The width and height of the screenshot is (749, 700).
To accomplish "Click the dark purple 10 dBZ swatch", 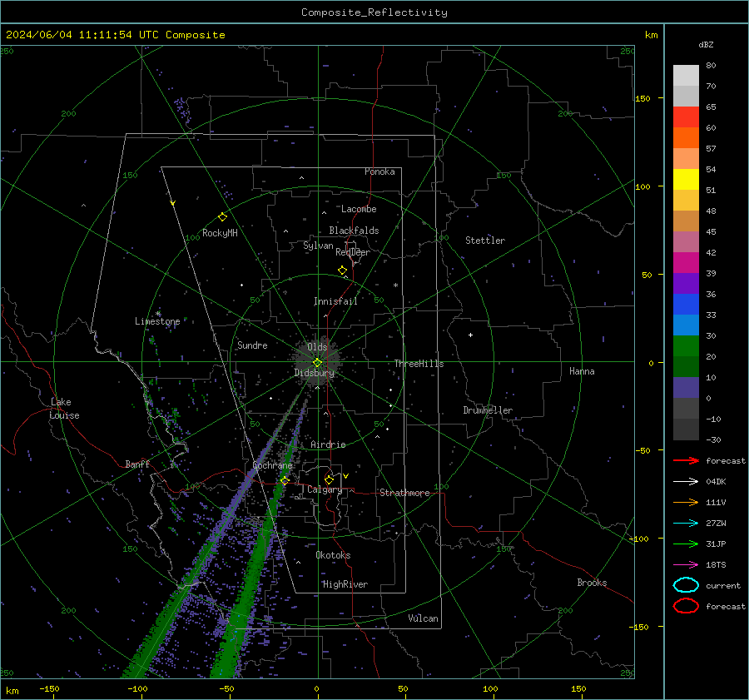I will tap(686, 388).
